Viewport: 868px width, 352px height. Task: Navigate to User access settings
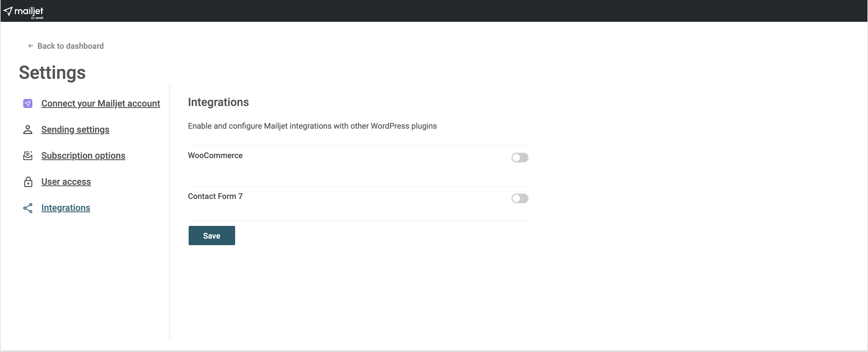[66, 182]
